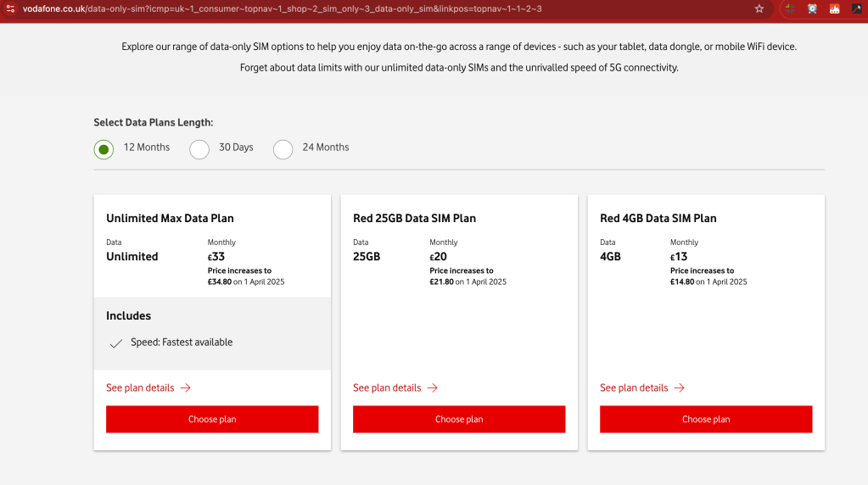868x485 pixels.
Task: Click the £14.80 price increase note
Action: pyautogui.click(x=708, y=276)
